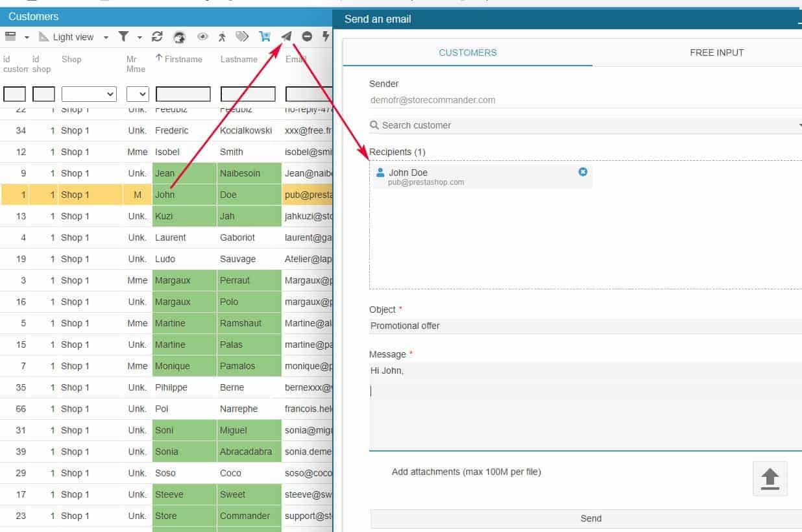Click the filter funnel icon
This screenshot has height=532, width=802.
click(123, 36)
